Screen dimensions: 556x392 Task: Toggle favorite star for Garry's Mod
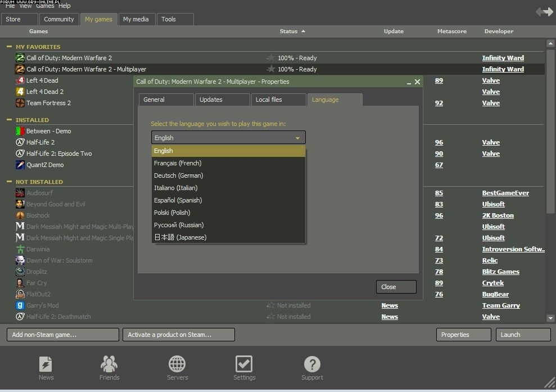(271, 305)
